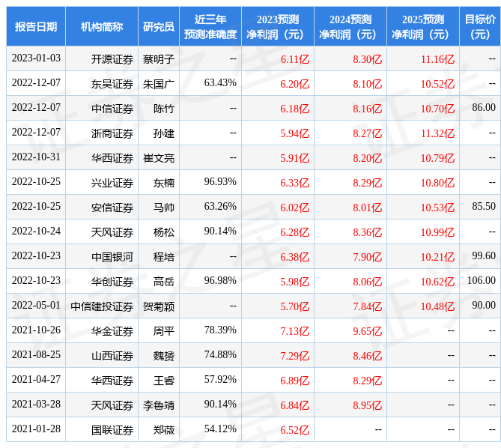501x448 pixels.
Task: Click institution 中国银河
Action: (112, 257)
